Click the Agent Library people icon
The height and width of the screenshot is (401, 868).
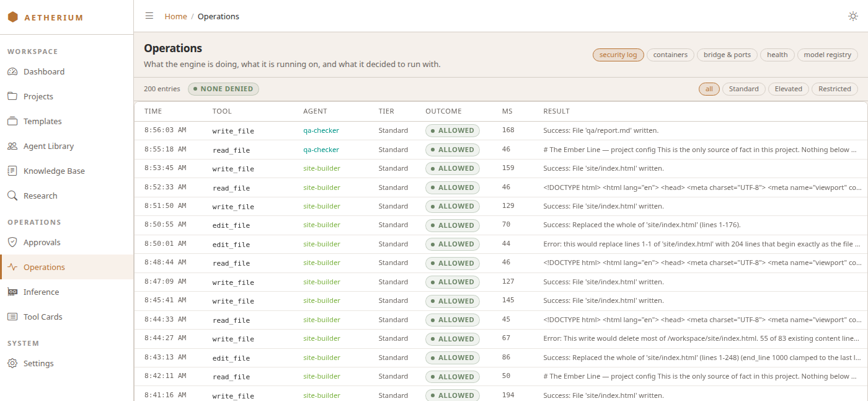(12, 146)
